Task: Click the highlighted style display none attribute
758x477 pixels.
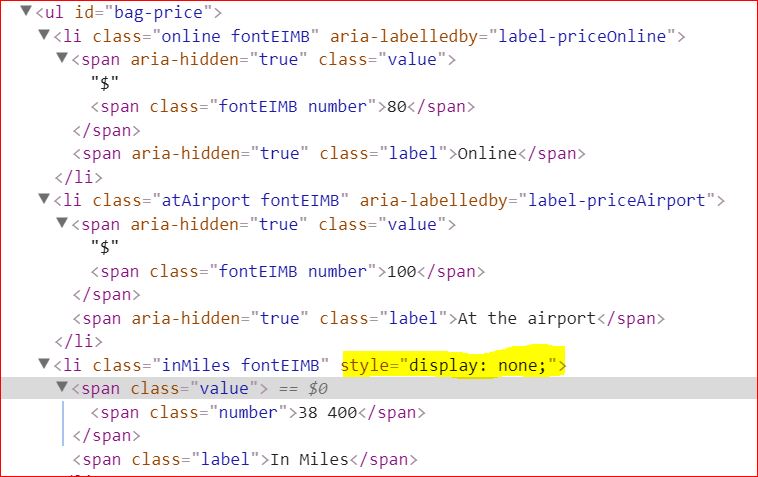Action: [453, 365]
